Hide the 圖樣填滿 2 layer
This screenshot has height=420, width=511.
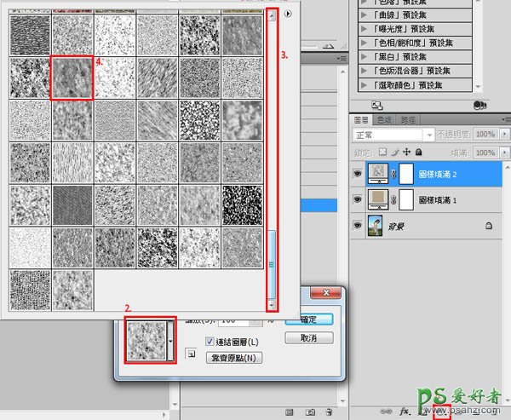[358, 174]
